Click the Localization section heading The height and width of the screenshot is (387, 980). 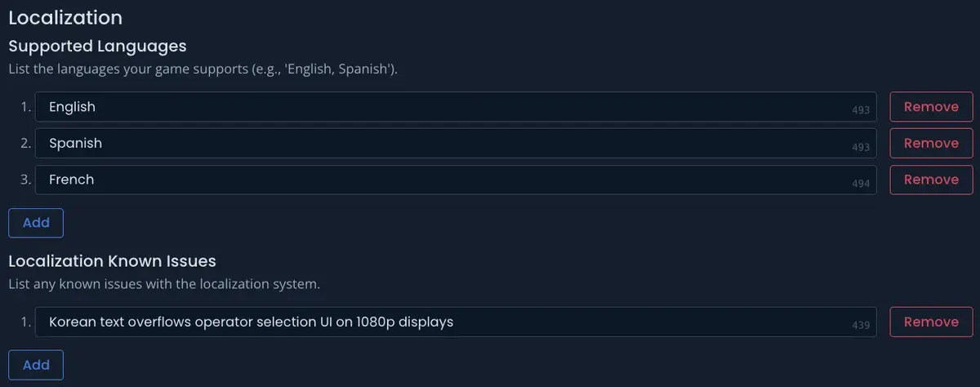coord(65,17)
